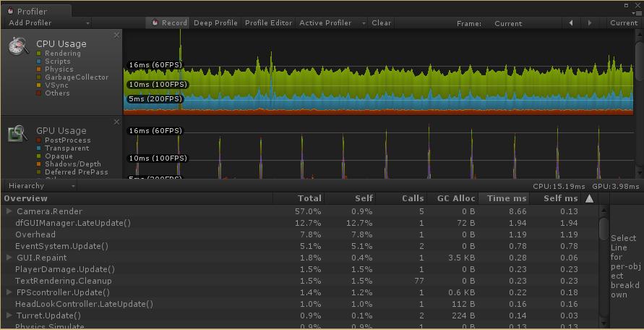The image size is (644, 330).
Task: Click the 77 calls value for TextRendering.Cleanup
Action: click(418, 281)
